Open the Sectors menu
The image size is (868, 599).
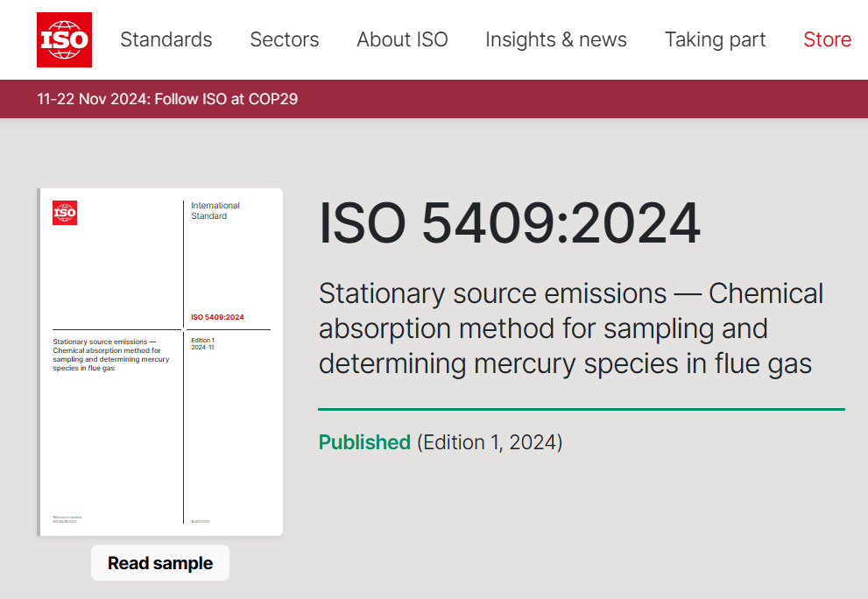tap(284, 39)
